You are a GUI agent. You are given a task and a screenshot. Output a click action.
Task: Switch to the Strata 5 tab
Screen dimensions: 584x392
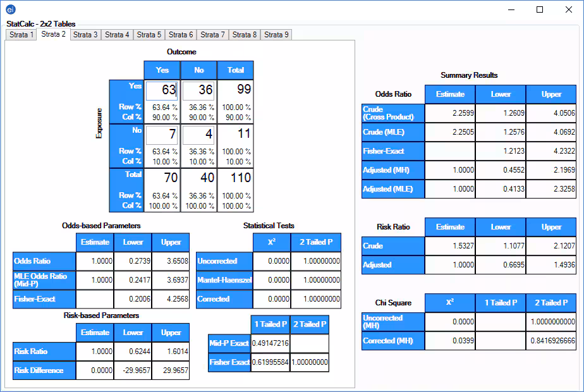[149, 35]
